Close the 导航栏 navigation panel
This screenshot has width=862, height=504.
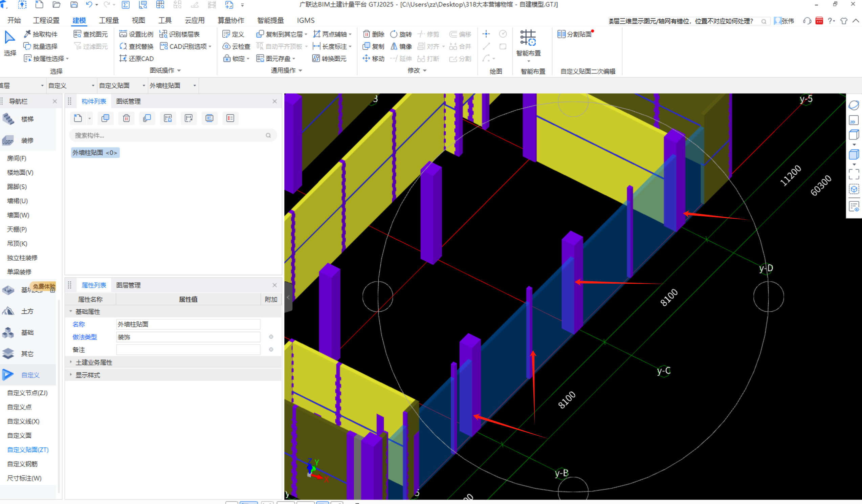point(55,101)
